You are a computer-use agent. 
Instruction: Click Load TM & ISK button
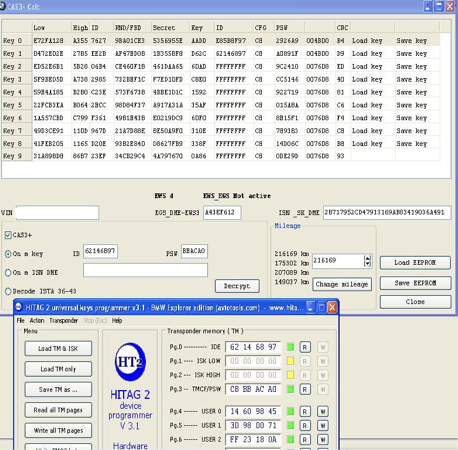click(58, 349)
